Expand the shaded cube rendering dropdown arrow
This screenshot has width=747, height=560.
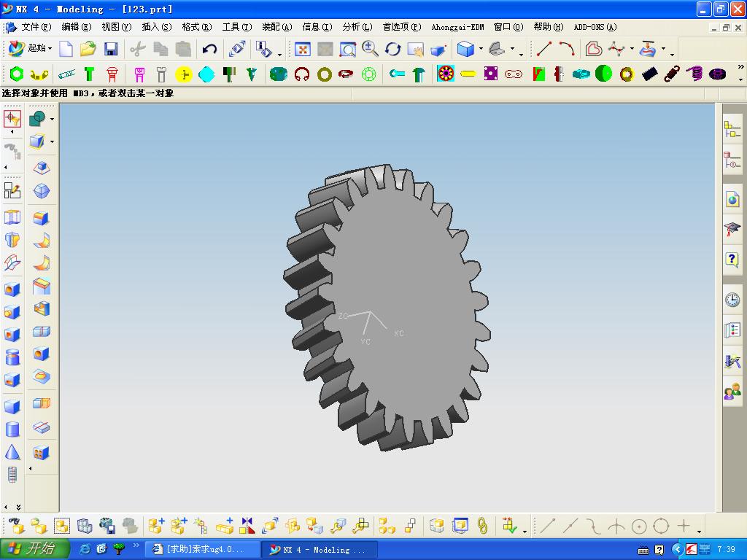tap(481, 49)
